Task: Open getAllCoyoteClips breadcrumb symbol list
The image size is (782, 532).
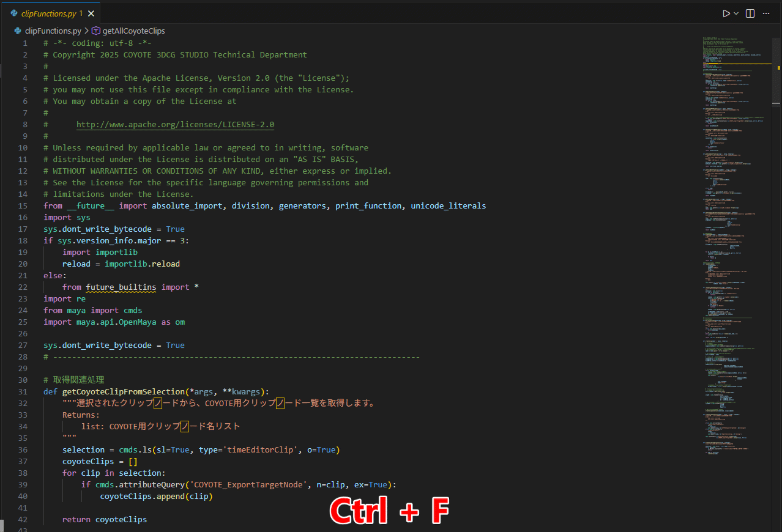Action: (133, 31)
